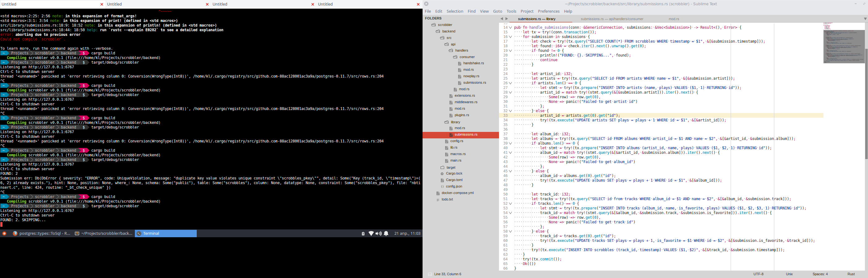This screenshot has width=868, height=278.
Task: Toggle side bar icon in status bar
Action: [430, 274]
